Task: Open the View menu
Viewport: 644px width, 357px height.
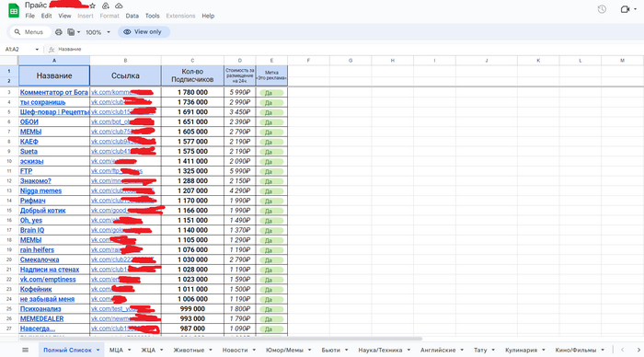Action: [64, 16]
